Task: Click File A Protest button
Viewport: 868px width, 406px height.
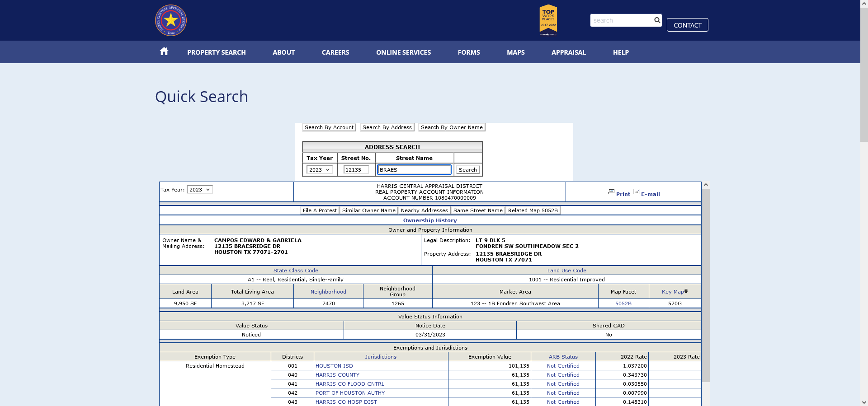Action: tap(320, 210)
